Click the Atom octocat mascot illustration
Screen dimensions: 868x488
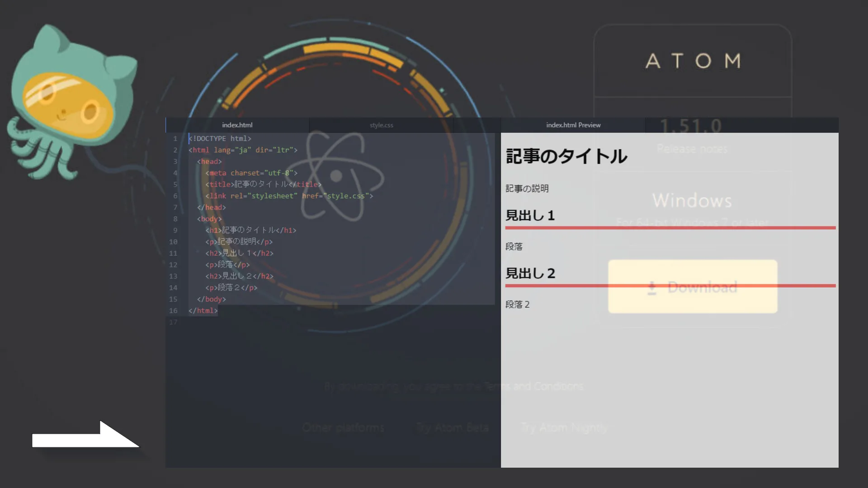tap(70, 102)
